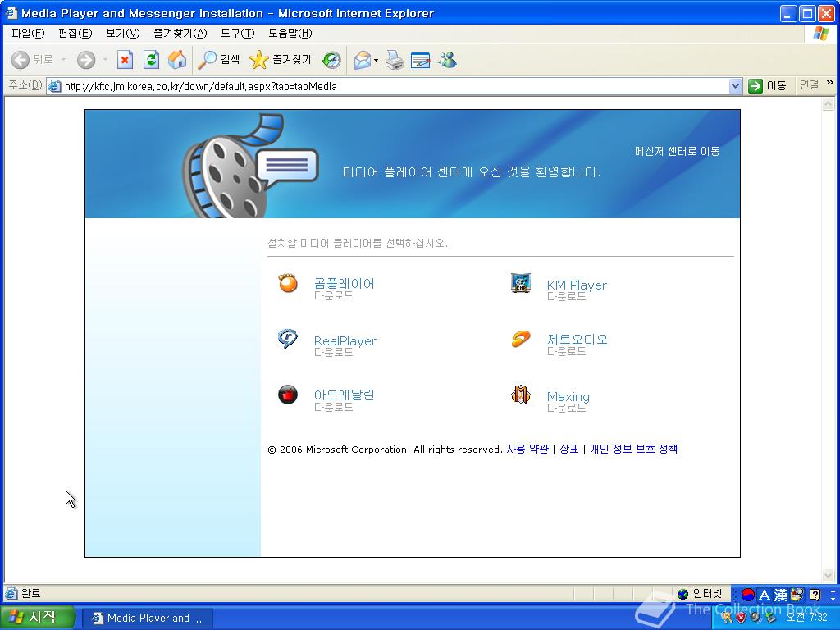Click the Edit page toolbar icon
840x630 pixels.
pyautogui.click(x=421, y=60)
